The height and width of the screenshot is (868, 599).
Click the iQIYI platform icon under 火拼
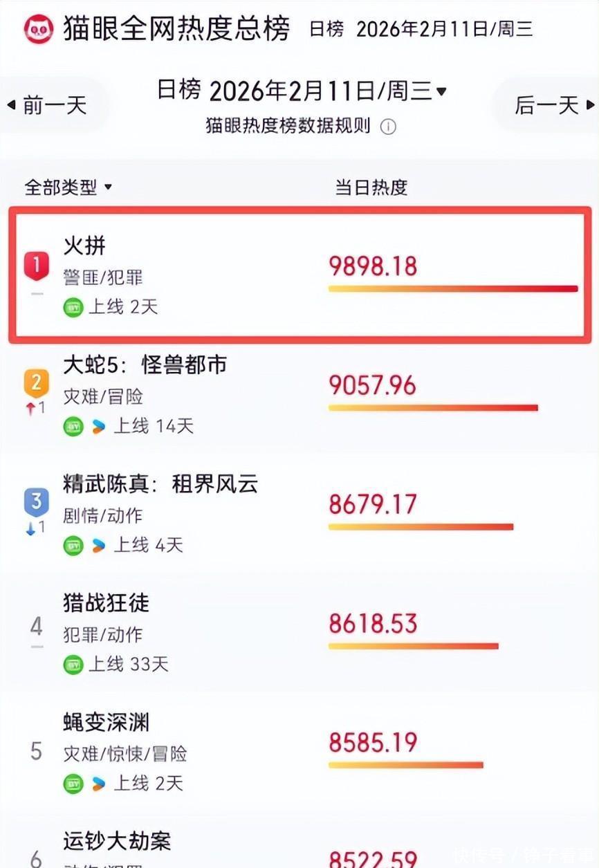pyautogui.click(x=73, y=307)
